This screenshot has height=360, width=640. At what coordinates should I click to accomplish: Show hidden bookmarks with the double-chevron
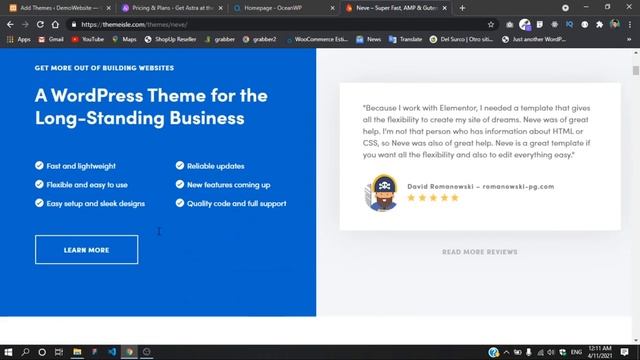click(629, 39)
